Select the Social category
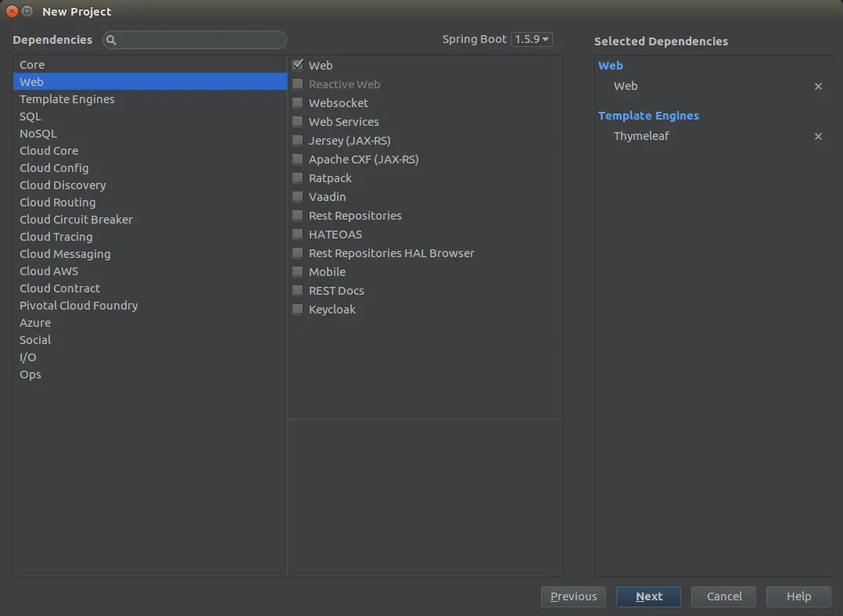Image resolution: width=843 pixels, height=616 pixels. 150,340
